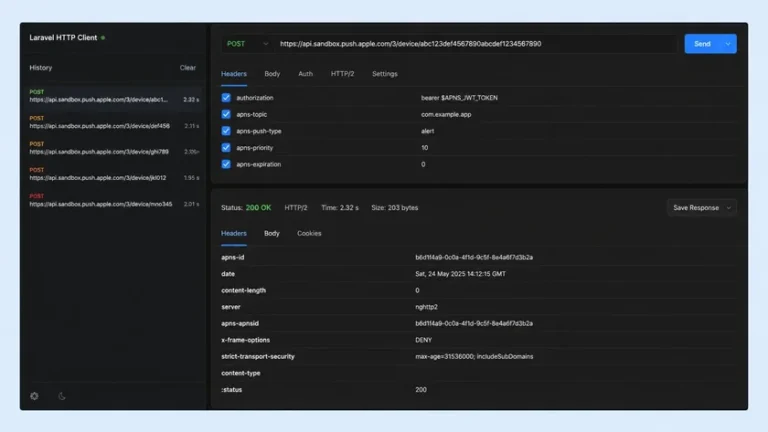
Task: Click the HTTP/2 protocol label in status bar
Action: (296, 208)
